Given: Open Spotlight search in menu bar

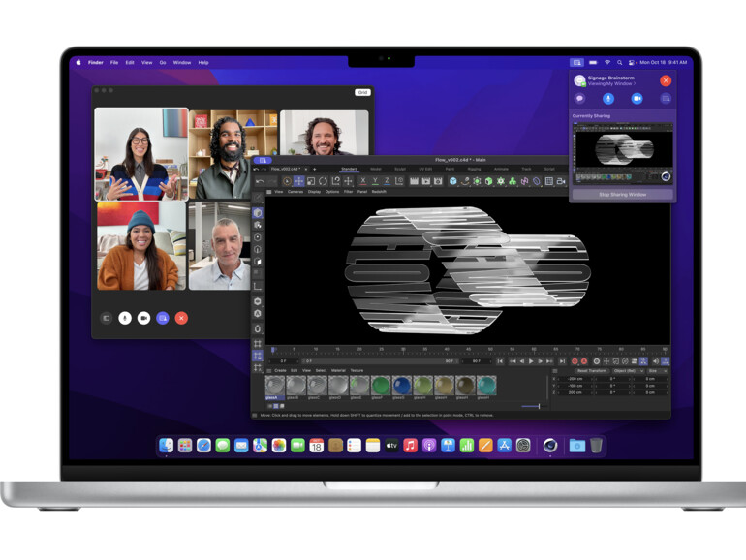Looking at the screenshot, I should click(x=619, y=62).
